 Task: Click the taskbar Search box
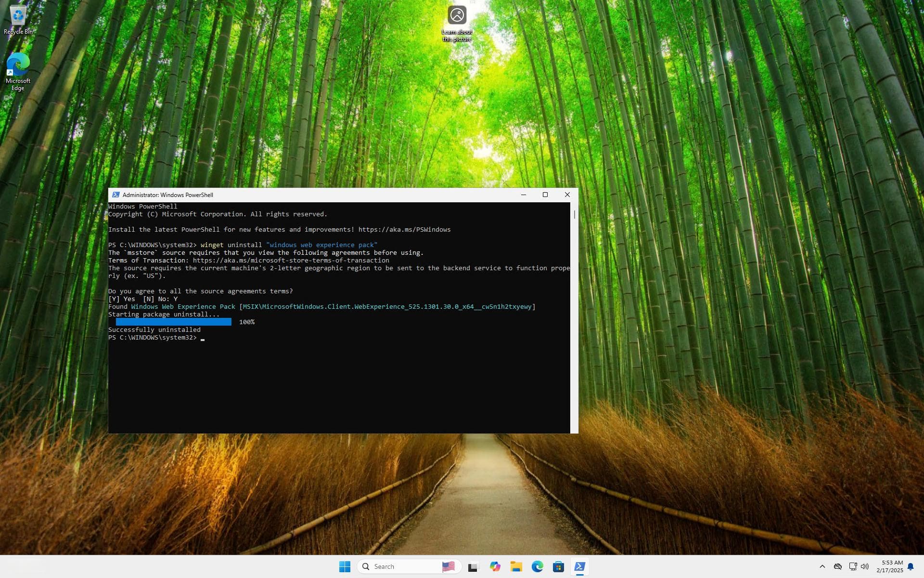(409, 566)
